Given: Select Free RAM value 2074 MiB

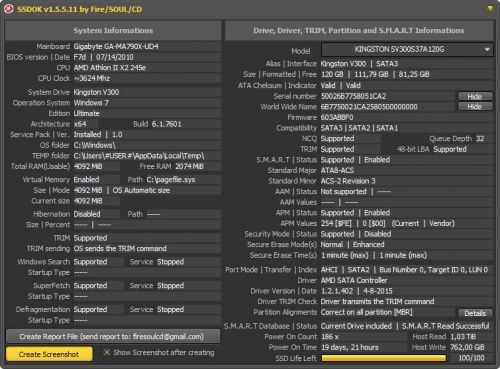Looking at the screenshot, I should [189, 166].
